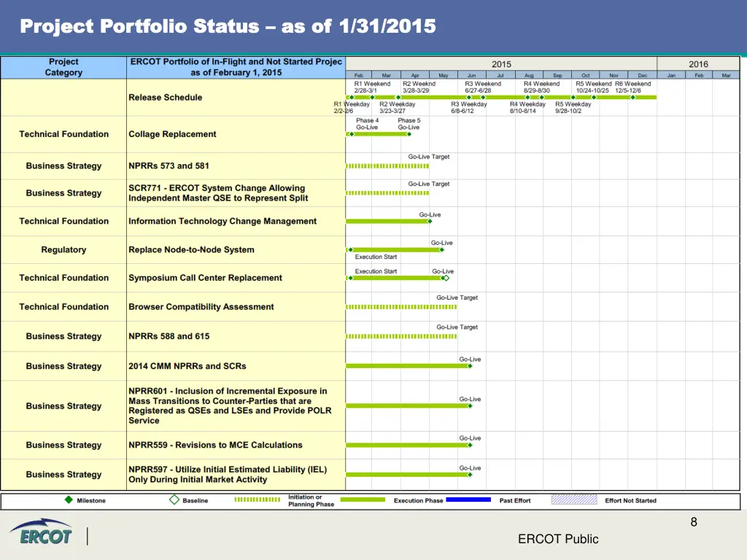Click the Replace Node-to-Node Execution Start diamond
747x560 pixels.
pyautogui.click(x=351, y=250)
